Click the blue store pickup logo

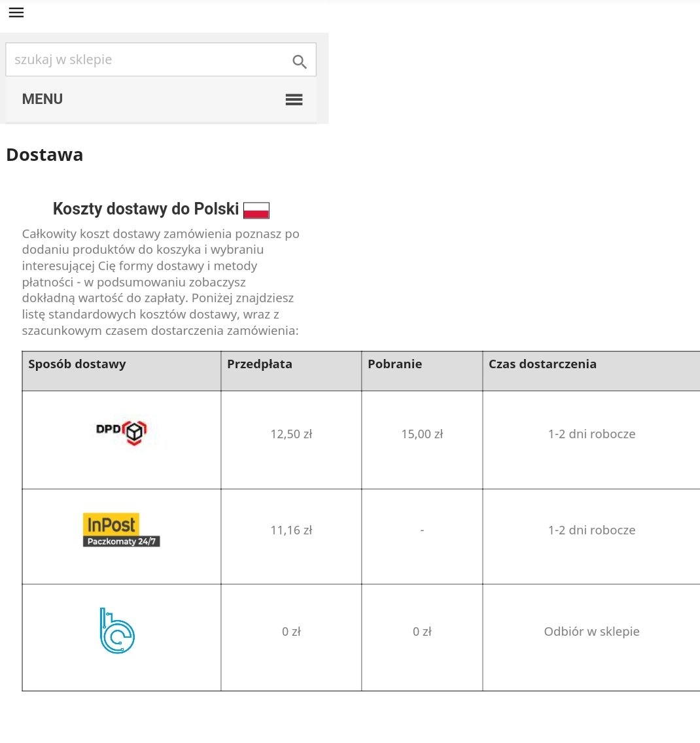click(116, 631)
